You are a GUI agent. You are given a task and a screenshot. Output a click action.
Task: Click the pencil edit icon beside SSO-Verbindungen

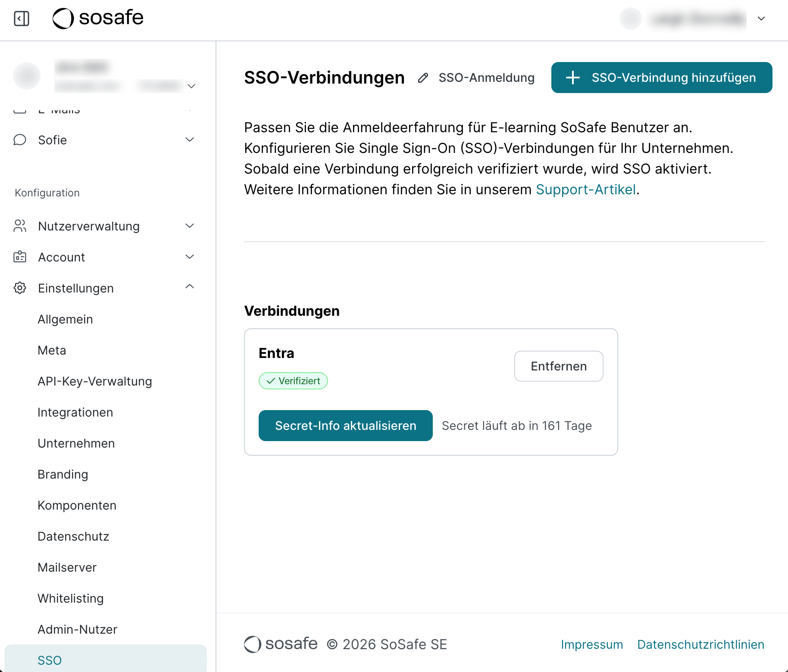[423, 78]
